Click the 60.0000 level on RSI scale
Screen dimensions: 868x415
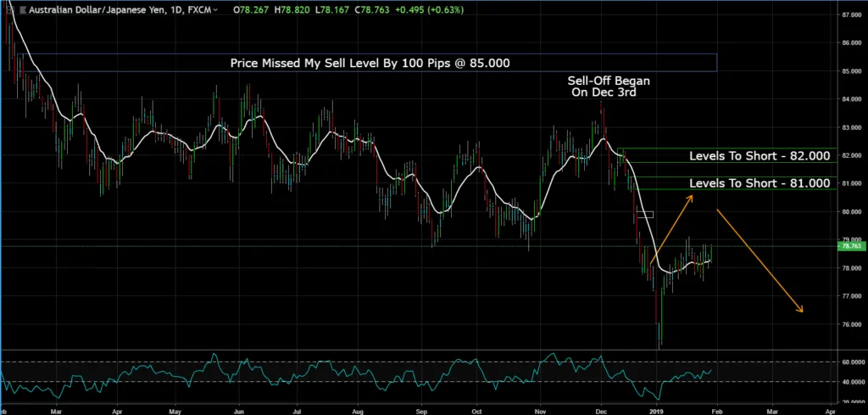click(x=850, y=362)
